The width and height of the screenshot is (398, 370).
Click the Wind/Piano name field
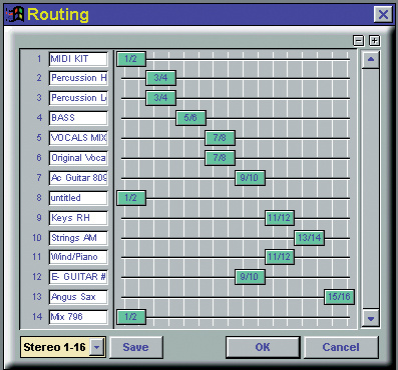[78, 257]
